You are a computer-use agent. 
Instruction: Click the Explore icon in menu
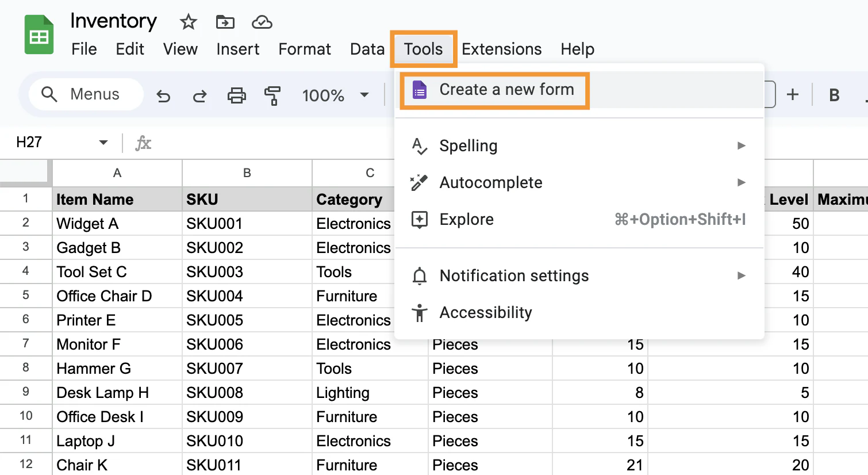point(420,220)
